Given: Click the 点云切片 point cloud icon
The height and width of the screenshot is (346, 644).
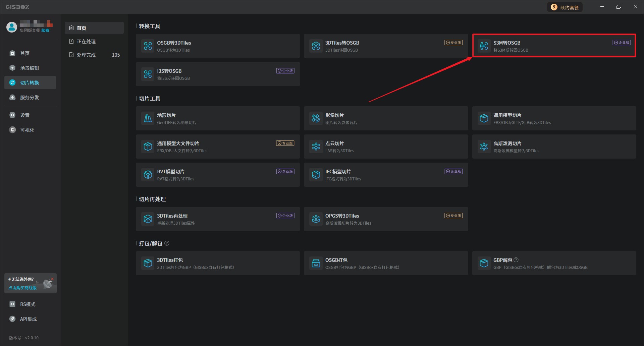Looking at the screenshot, I should [316, 147].
